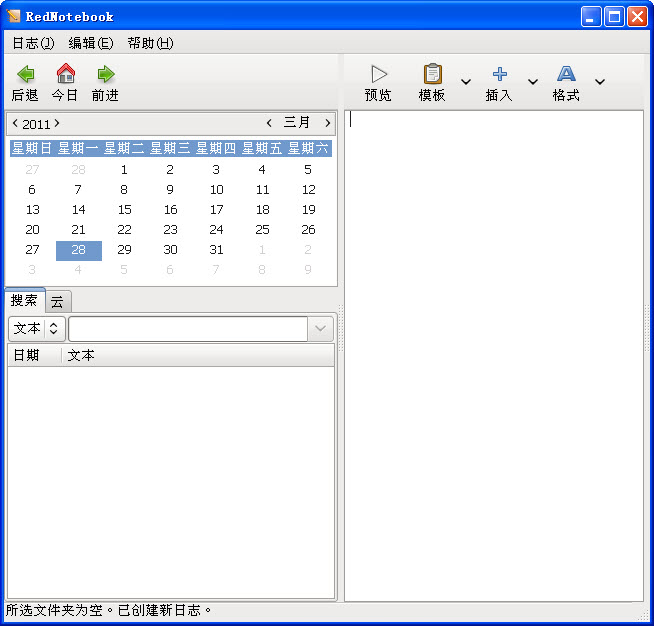Click the Format (格式) letter icon
This screenshot has width=654, height=626.
(x=566, y=74)
